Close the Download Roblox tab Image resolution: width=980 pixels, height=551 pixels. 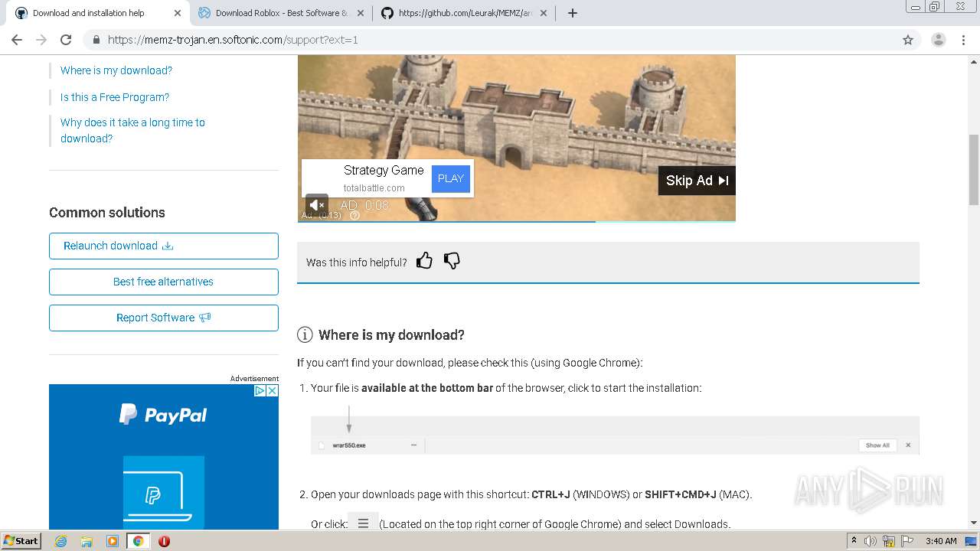pos(361,13)
